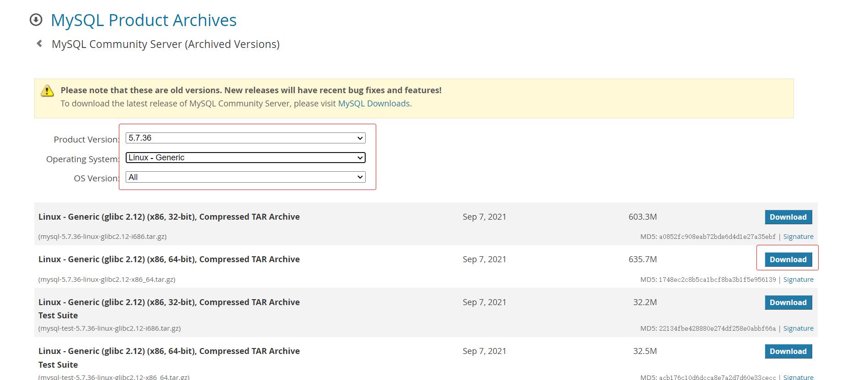868x380 pixels.
Task: Select filename mysql-5.7.36-linux-glibc2.12-i686.tar.gz
Action: click(102, 237)
